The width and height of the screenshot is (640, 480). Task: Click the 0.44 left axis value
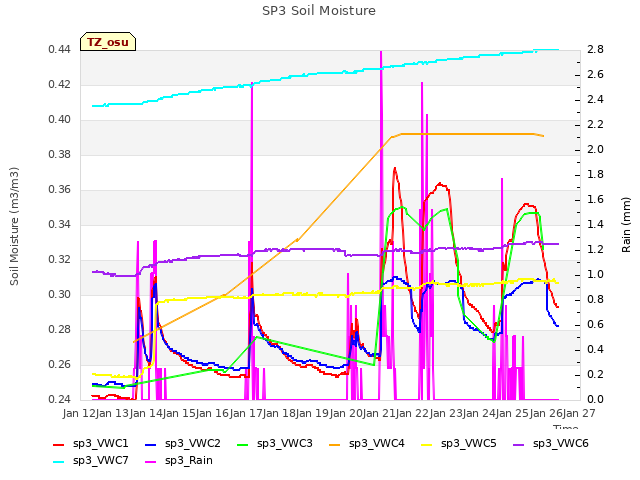59,50
